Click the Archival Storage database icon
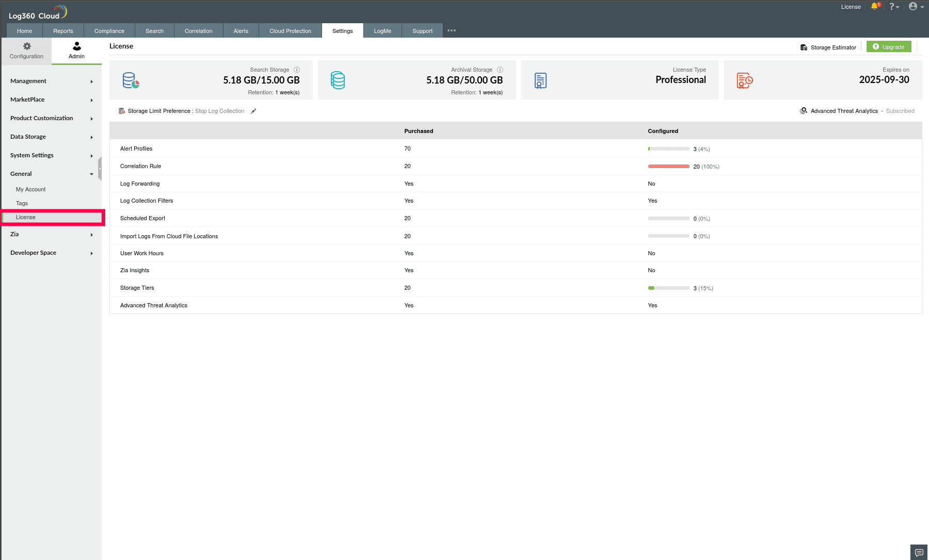This screenshot has height=560, width=929. tap(338, 80)
